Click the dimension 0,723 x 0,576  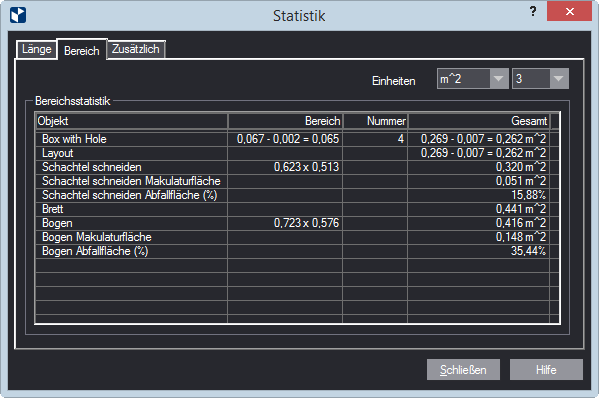306,223
